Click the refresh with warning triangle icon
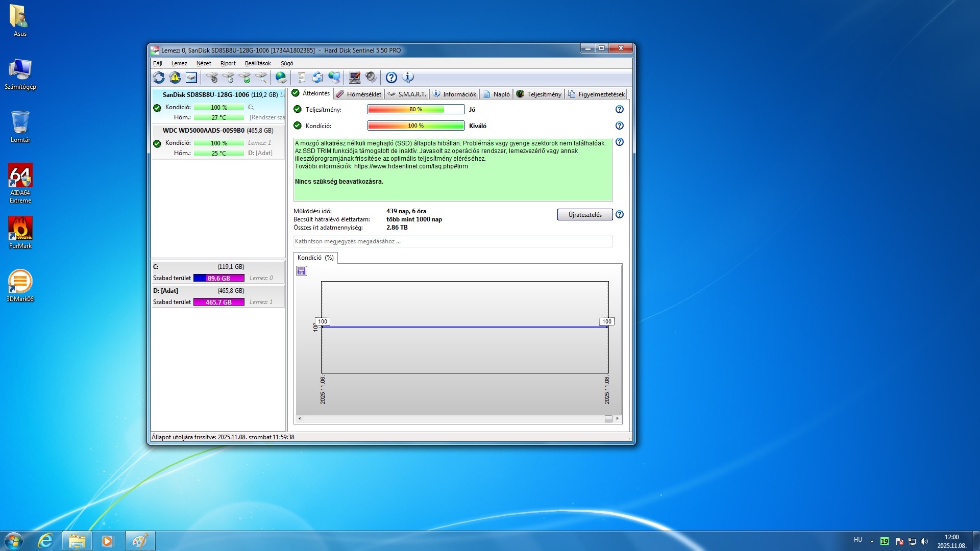Screen dimensions: 980x551 coord(175,78)
